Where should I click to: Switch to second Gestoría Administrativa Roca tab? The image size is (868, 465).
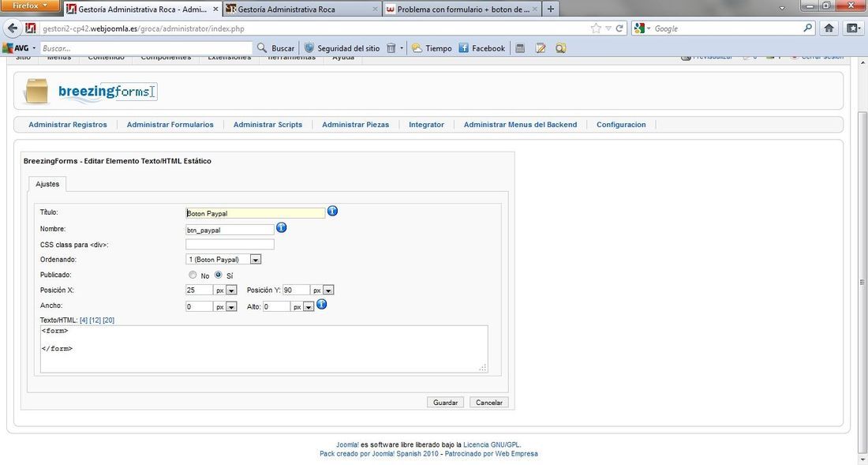click(301, 9)
